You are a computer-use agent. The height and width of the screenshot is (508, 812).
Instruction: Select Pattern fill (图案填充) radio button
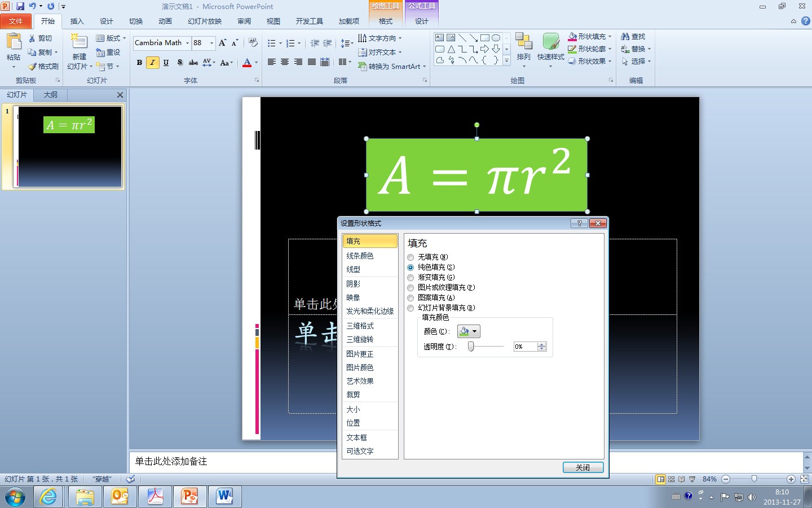(411, 298)
